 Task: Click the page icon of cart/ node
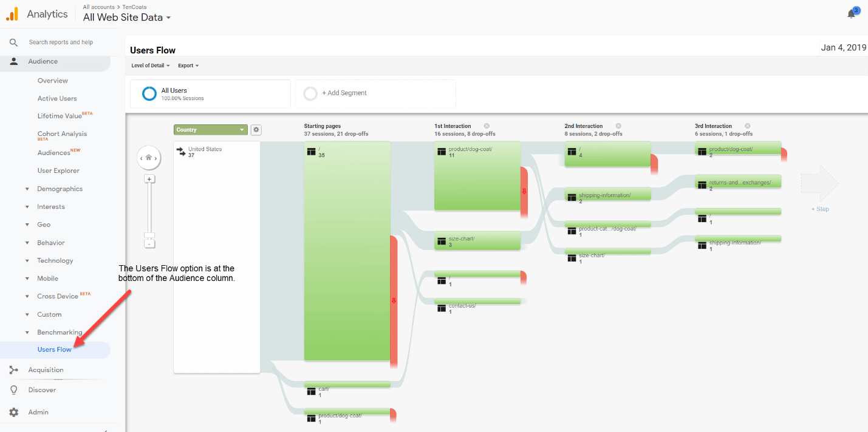[312, 392]
